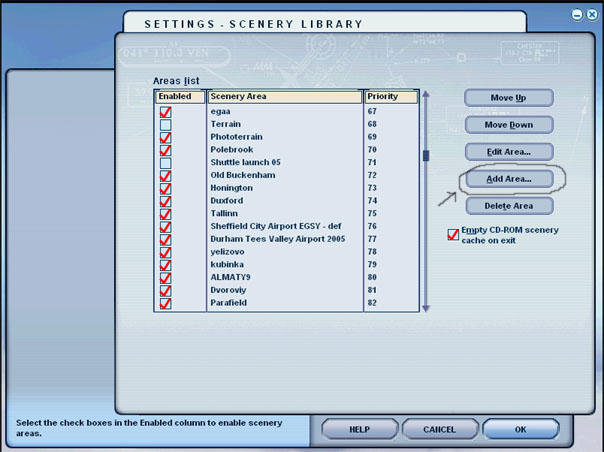
Task: Uncheck the Old Buckenham scenery area
Action: [166, 176]
